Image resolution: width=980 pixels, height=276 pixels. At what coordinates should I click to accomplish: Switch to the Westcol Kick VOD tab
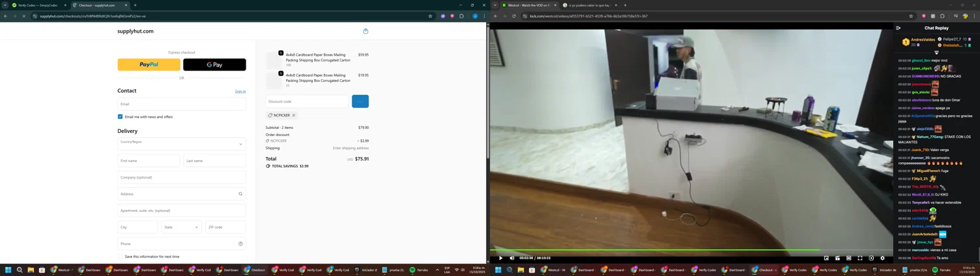[x=529, y=5]
